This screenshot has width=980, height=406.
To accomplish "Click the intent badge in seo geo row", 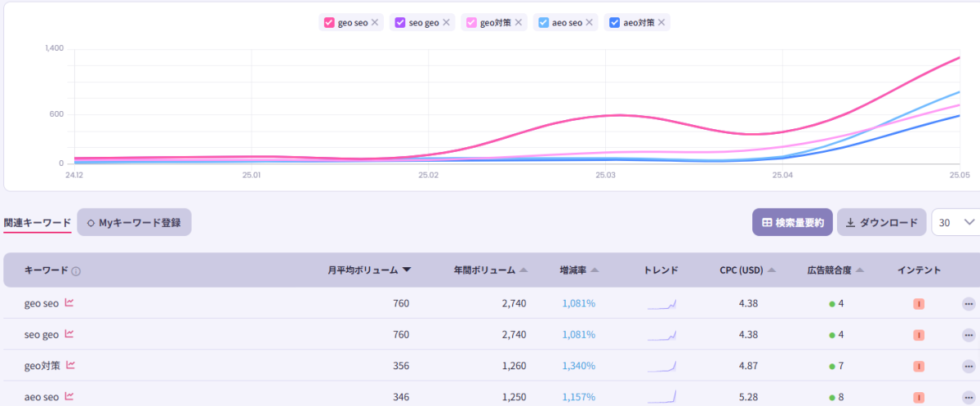I will coord(919,335).
